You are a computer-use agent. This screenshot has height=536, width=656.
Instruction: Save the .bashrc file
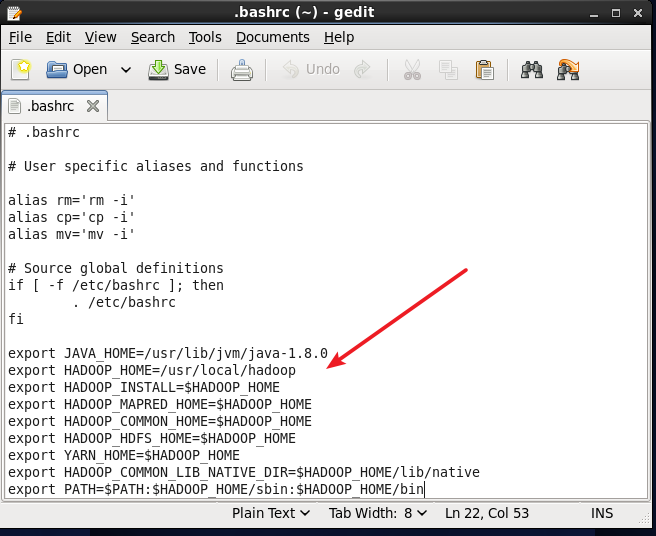(177, 70)
